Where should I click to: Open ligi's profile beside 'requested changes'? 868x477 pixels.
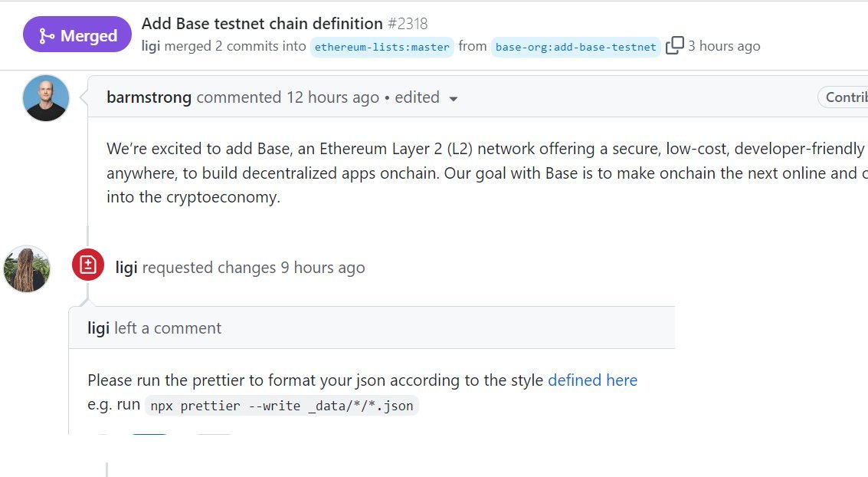click(x=126, y=268)
